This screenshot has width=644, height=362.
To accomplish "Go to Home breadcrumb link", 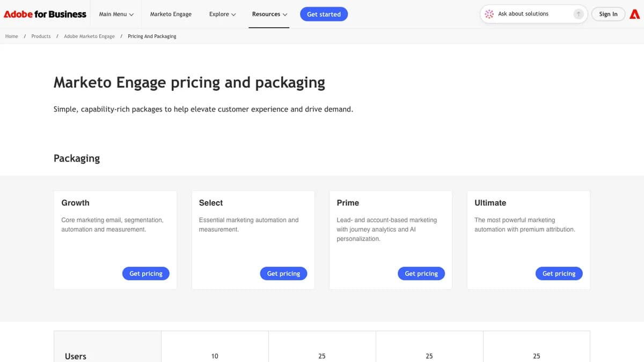I will [x=12, y=36].
